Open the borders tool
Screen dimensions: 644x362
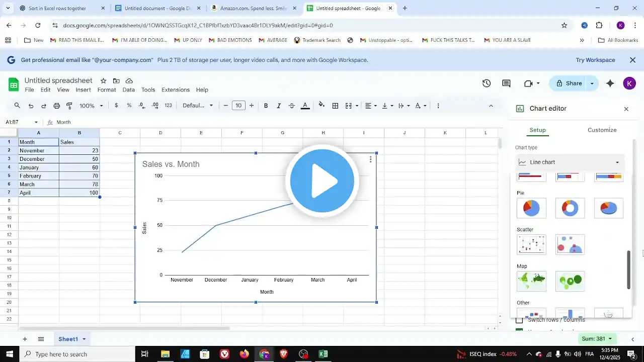[335, 106]
